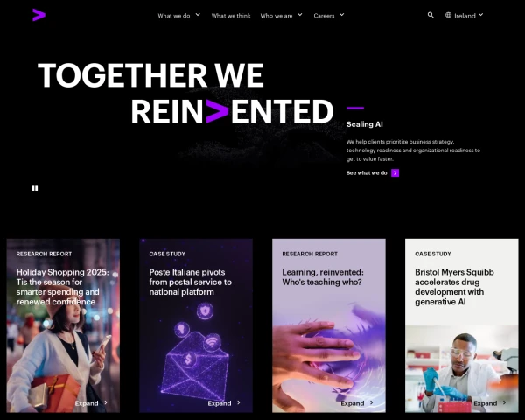The image size is (525, 420).
Task: Expand the What we do menu
Action: 179,16
